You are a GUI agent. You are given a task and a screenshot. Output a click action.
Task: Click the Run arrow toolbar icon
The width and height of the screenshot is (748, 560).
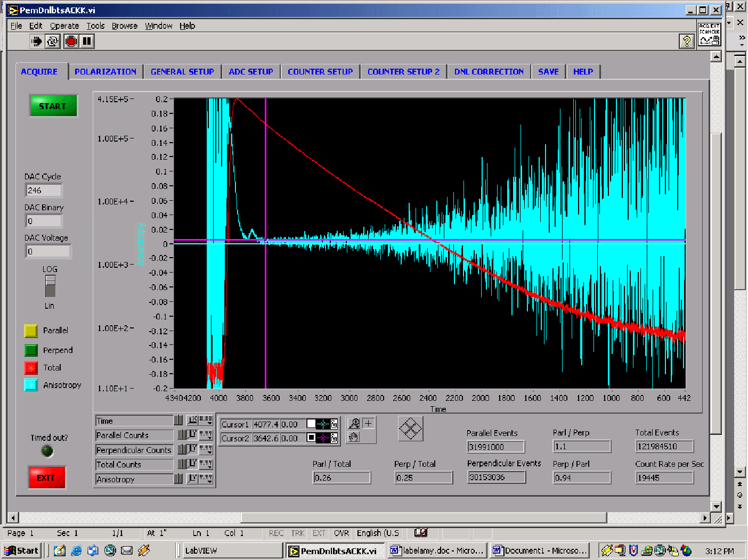36,41
